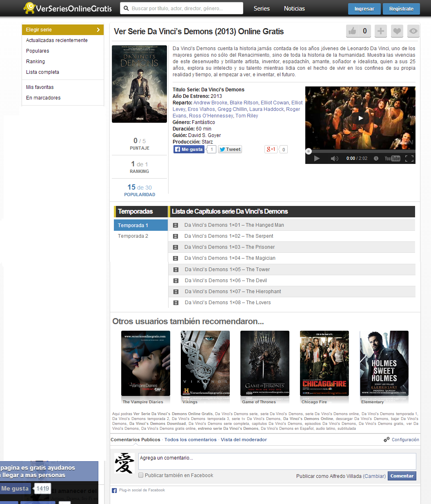The width and height of the screenshot is (431, 504).
Task: Click the Comentar button
Action: click(402, 476)
